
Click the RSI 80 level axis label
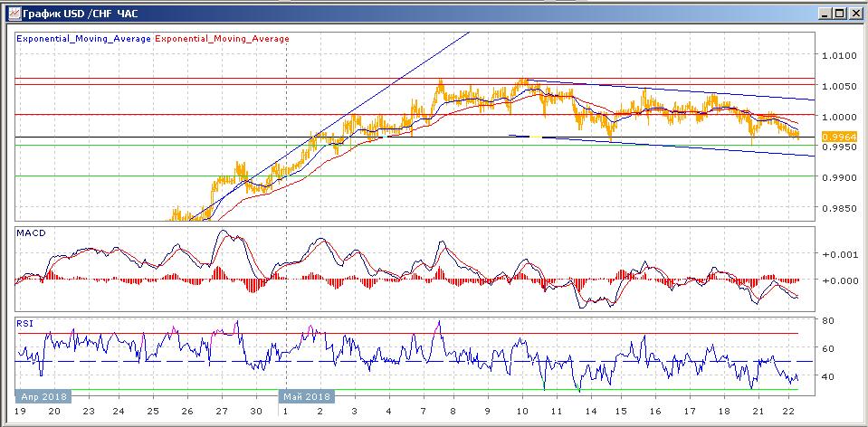[x=829, y=321]
